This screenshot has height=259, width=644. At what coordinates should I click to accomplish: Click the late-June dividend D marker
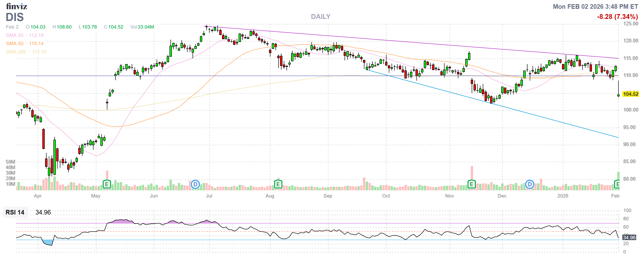(x=195, y=185)
